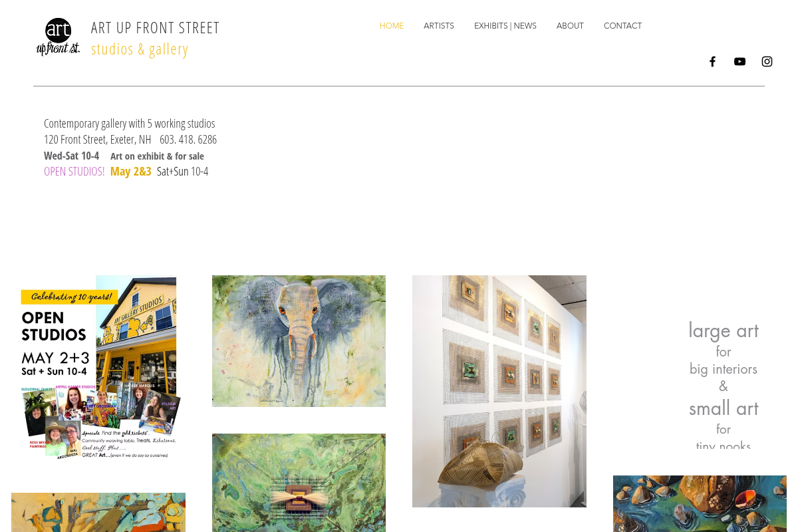Click the OPEN STUDIOS! pink text
This screenshot has height=532, width=798.
click(74, 172)
